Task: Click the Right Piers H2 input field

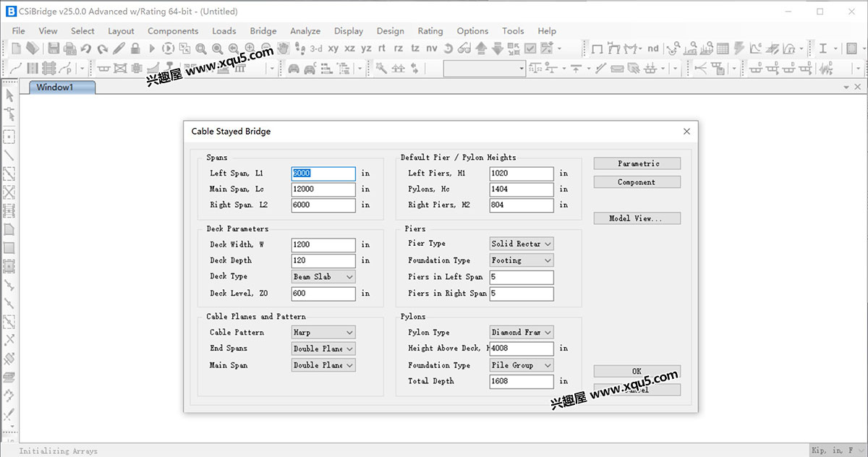Action: point(522,205)
